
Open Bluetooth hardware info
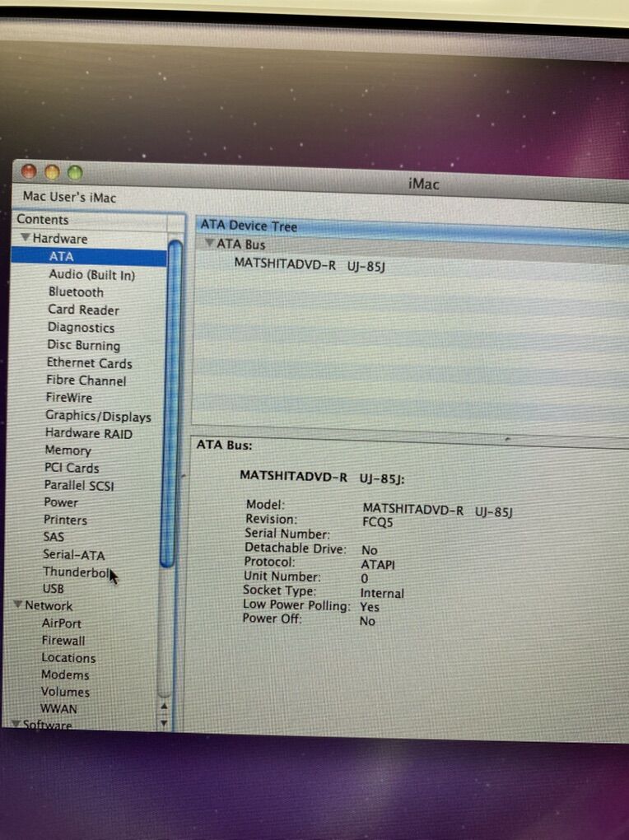(x=76, y=292)
